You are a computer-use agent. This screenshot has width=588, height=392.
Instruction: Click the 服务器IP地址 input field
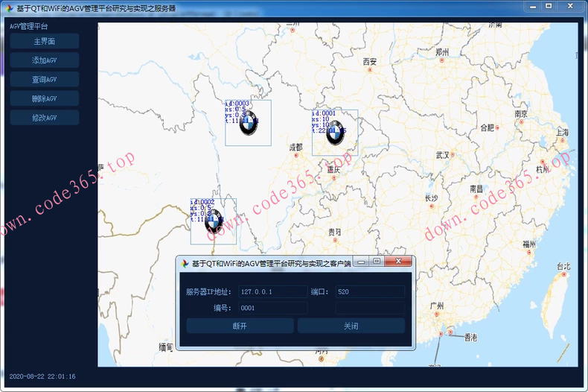tap(272, 292)
